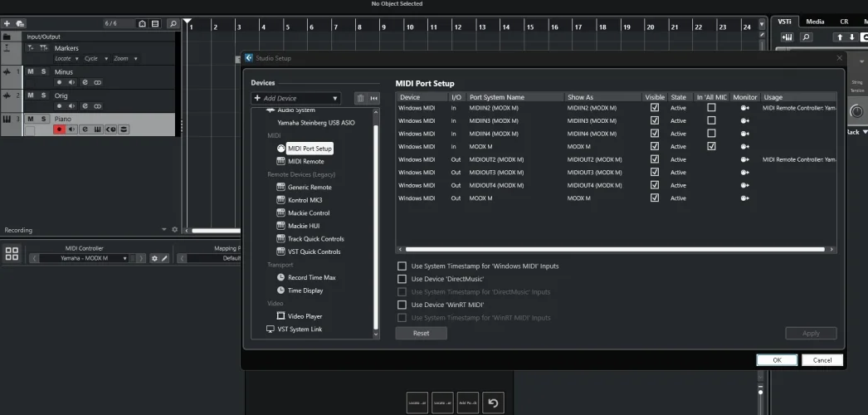
Task: Click the track visibility agents list icon
Action: tap(155, 24)
